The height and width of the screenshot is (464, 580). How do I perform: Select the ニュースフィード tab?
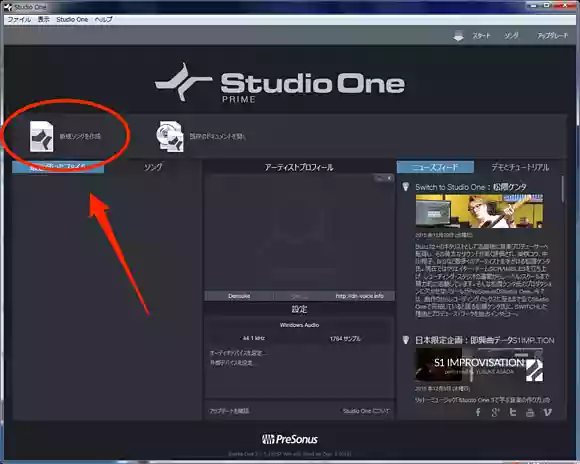[x=435, y=167]
